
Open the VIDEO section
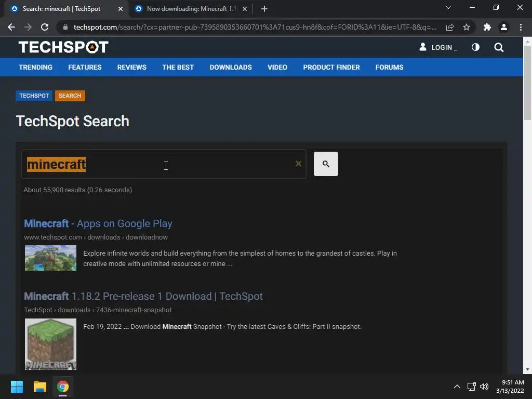(x=277, y=67)
